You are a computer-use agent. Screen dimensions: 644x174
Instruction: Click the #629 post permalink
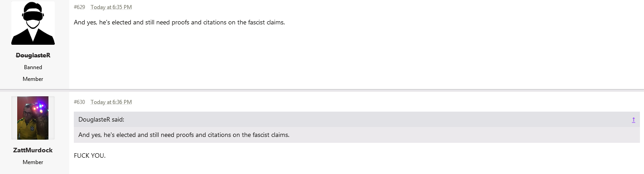coord(79,7)
